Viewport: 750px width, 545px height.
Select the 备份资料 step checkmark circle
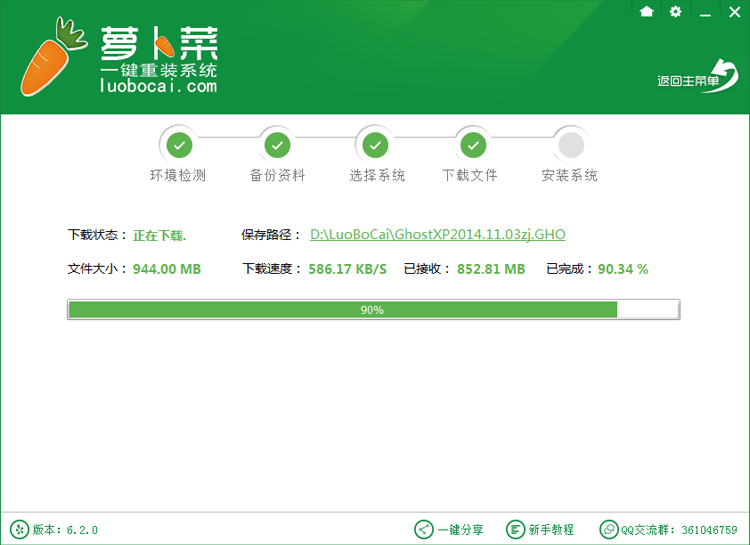[x=277, y=145]
